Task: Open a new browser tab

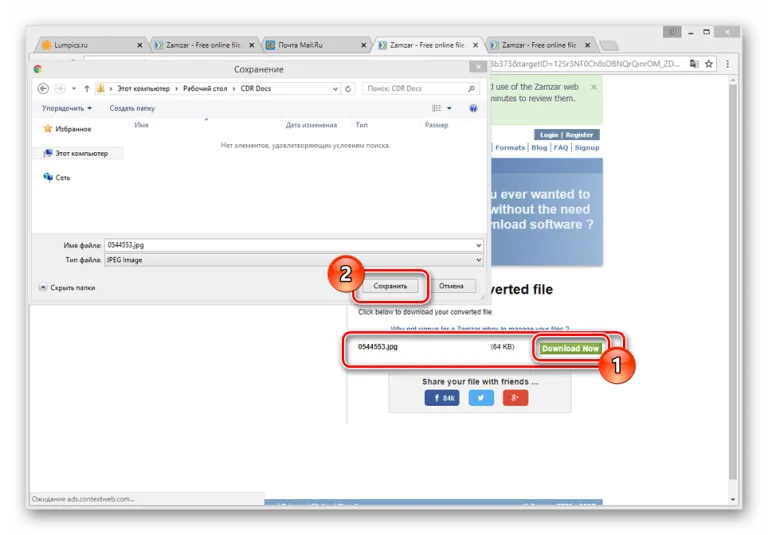Action: [x=609, y=46]
